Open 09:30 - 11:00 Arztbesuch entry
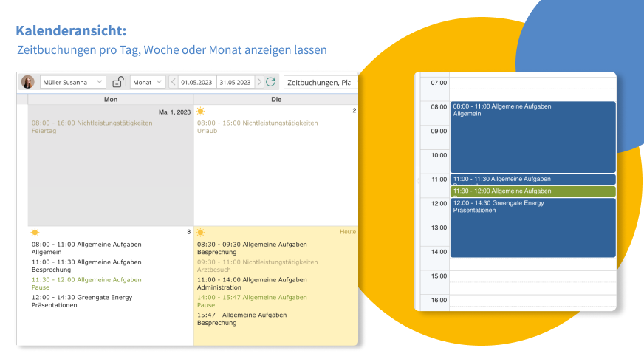 (x=258, y=266)
